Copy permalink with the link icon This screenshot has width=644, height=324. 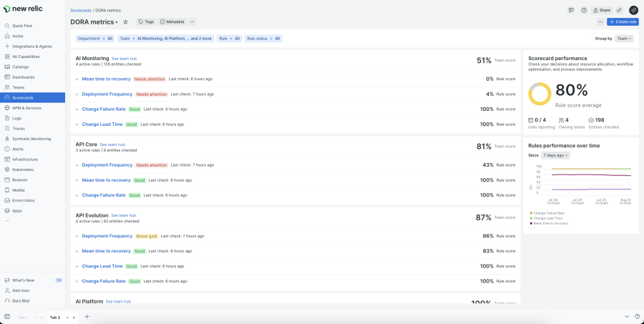click(620, 10)
